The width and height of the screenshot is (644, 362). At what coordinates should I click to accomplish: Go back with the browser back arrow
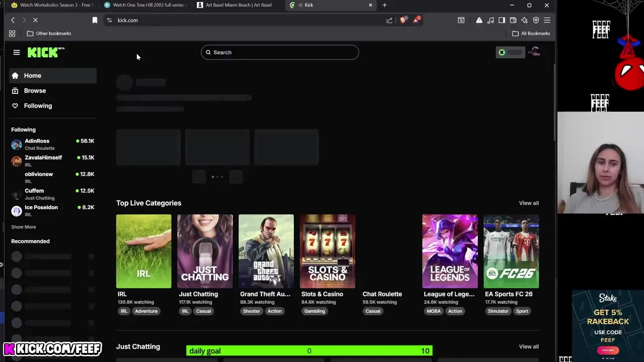click(13, 20)
